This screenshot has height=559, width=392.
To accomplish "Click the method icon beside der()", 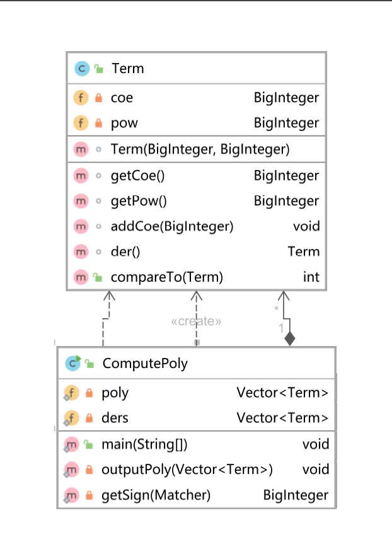I will coord(81,251).
